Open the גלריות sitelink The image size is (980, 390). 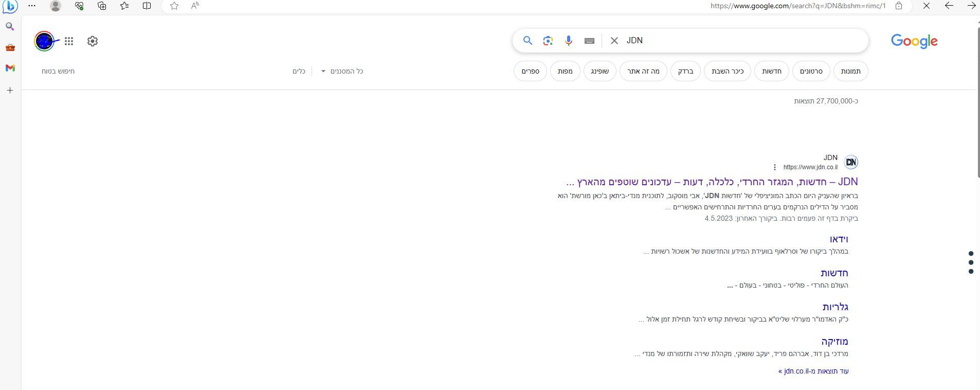pos(836,307)
